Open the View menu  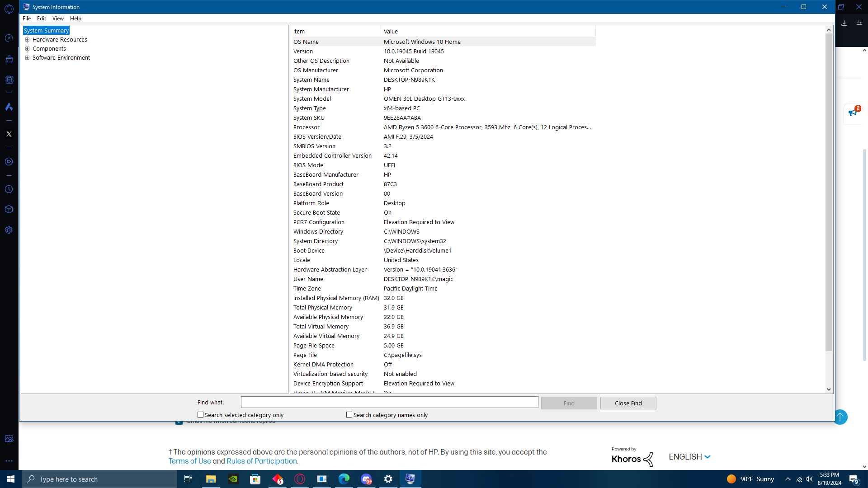(58, 19)
